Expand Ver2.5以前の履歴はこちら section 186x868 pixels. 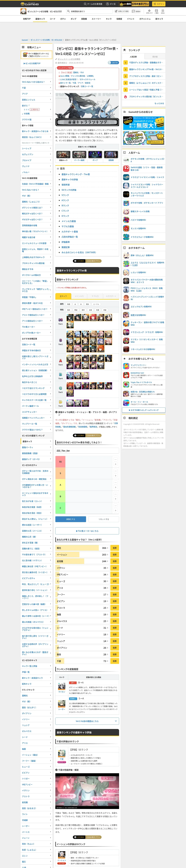(x=87, y=721)
